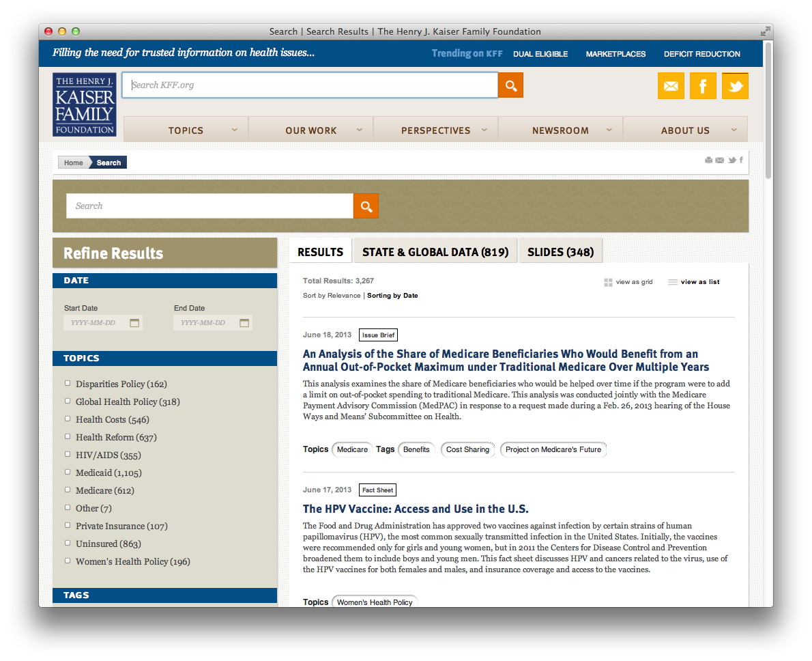Expand the Topics navigation dropdown arrow
The width and height of the screenshot is (812, 661).
(x=235, y=130)
